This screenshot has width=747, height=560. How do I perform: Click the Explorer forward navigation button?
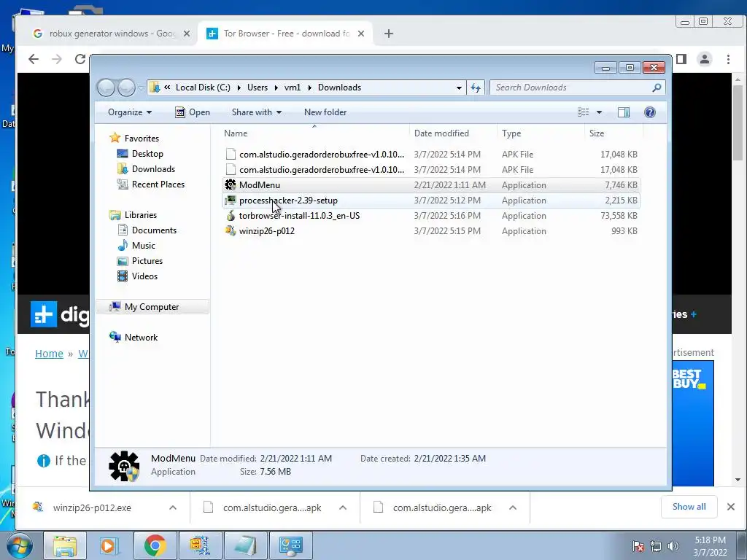(x=126, y=87)
